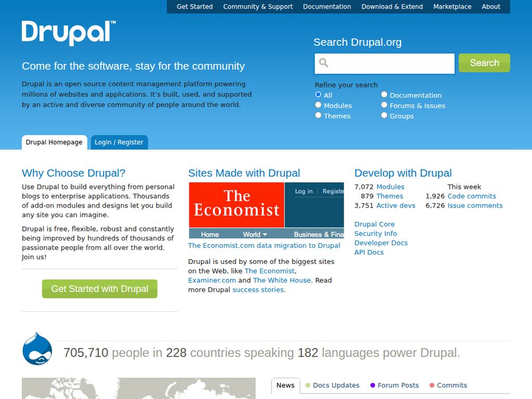Open the Themes link under Develop
This screenshot has height=399, width=532.
[x=390, y=196]
